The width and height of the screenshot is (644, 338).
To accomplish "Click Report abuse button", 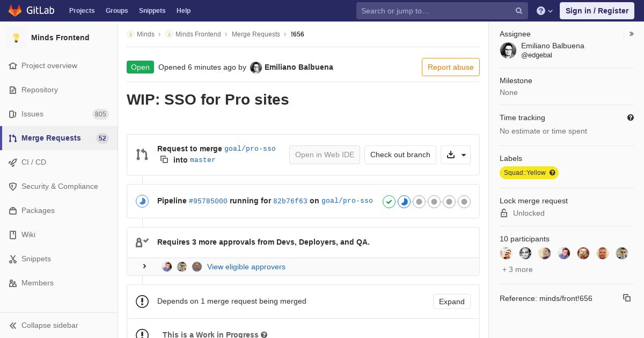I will pos(451,67).
